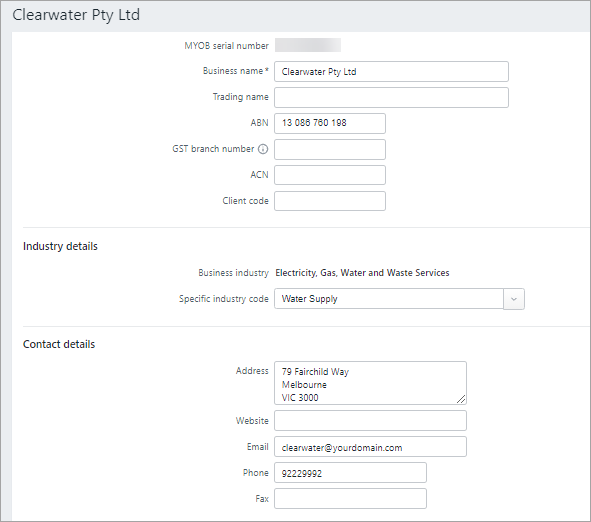Click inside the ACN field

(x=330, y=175)
